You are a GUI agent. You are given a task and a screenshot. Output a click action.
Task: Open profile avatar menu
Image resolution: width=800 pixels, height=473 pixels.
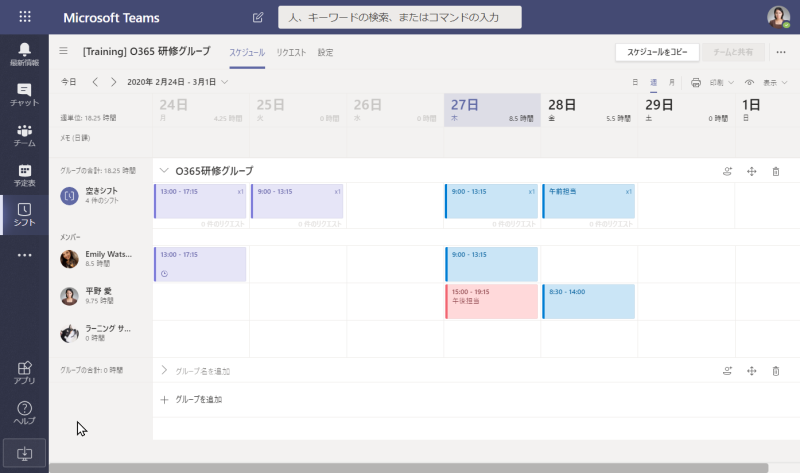(778, 17)
